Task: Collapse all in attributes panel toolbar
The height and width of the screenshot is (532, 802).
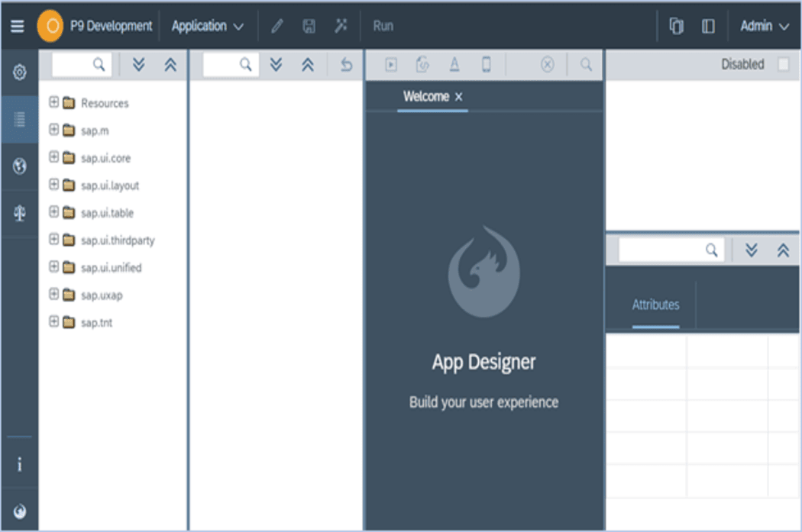Action: point(783,250)
